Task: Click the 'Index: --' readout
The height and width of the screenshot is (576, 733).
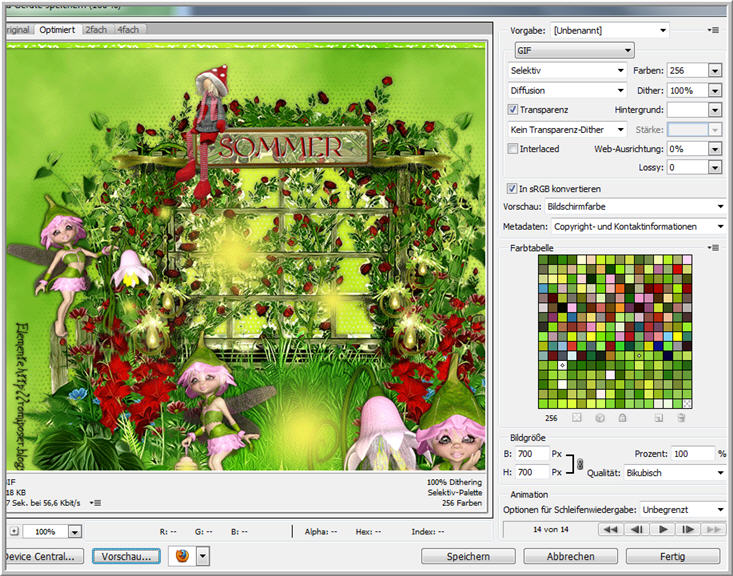Action: point(428,532)
